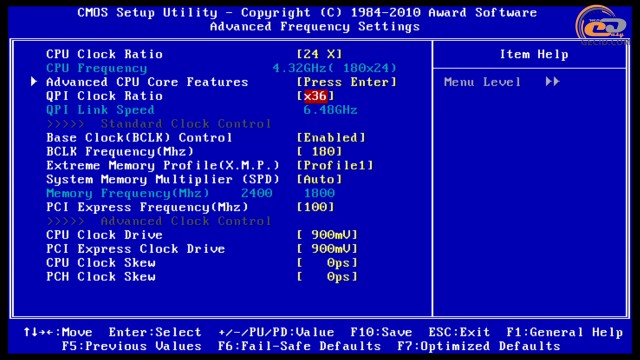Select the QPI Clock Ratio label
The height and width of the screenshot is (360, 640).
[x=104, y=96]
